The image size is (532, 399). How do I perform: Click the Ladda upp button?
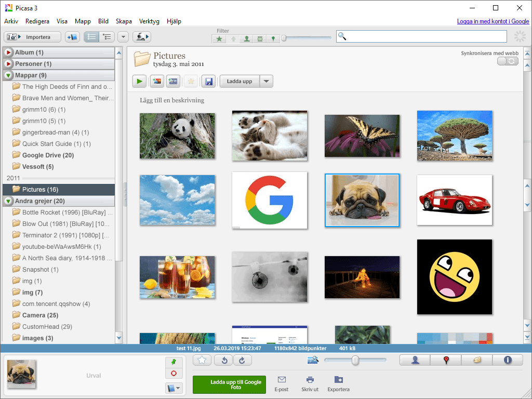pos(240,81)
